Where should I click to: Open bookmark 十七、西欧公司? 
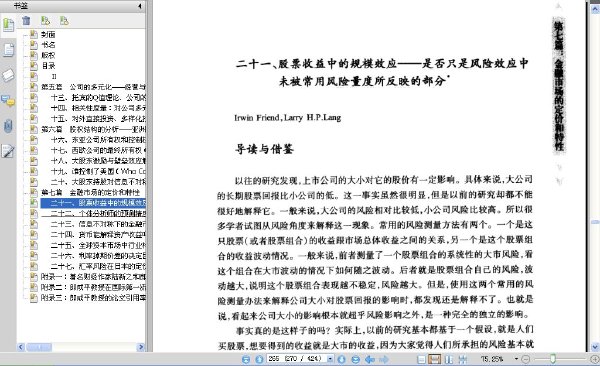(x=98, y=150)
